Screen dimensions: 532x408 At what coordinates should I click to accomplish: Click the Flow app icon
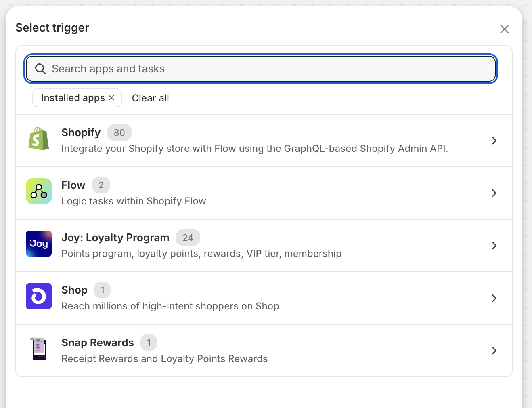[x=39, y=191]
